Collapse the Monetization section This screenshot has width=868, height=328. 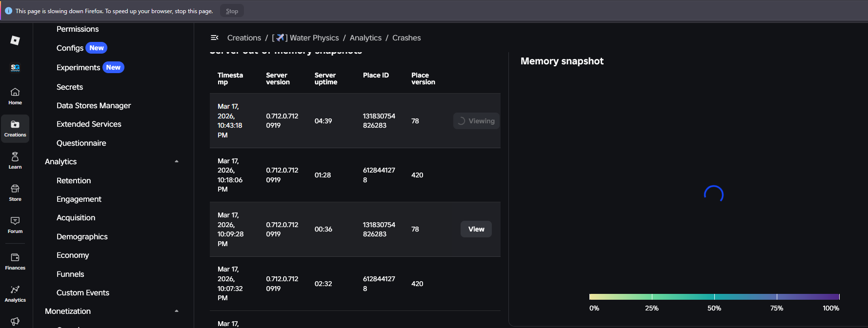tap(177, 311)
